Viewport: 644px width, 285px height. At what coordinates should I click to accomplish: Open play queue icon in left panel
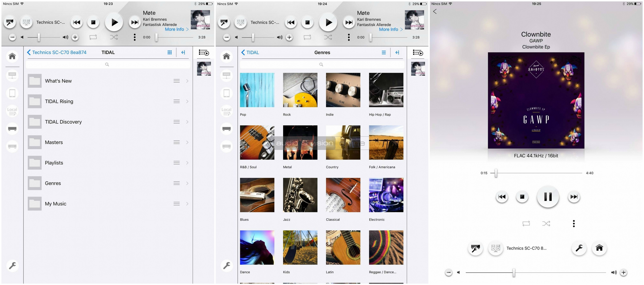pos(204,53)
